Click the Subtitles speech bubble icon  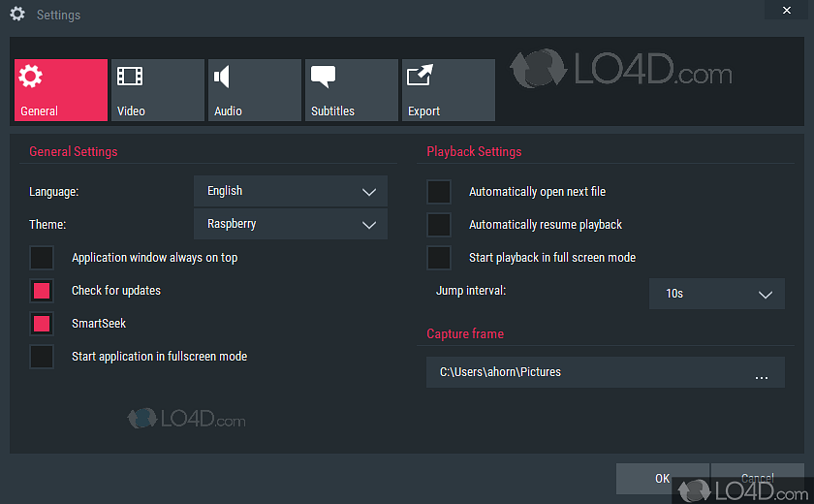[x=323, y=77]
